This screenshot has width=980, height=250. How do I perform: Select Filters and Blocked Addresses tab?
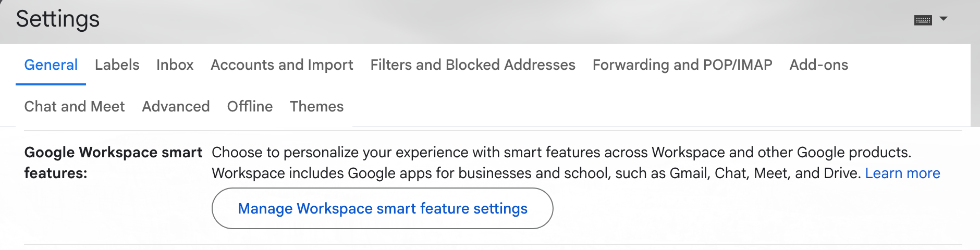pos(473,65)
